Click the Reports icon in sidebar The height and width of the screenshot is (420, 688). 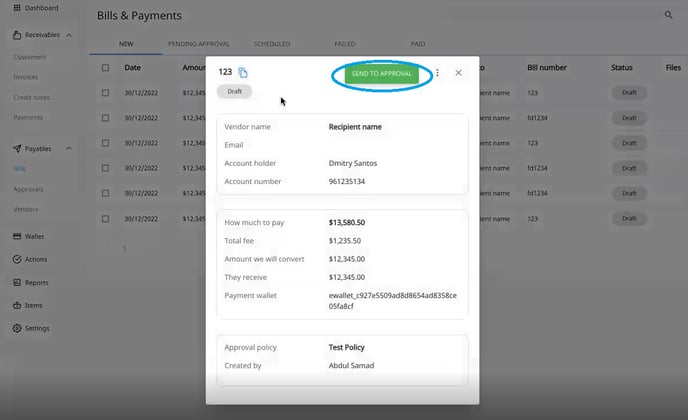tap(17, 282)
